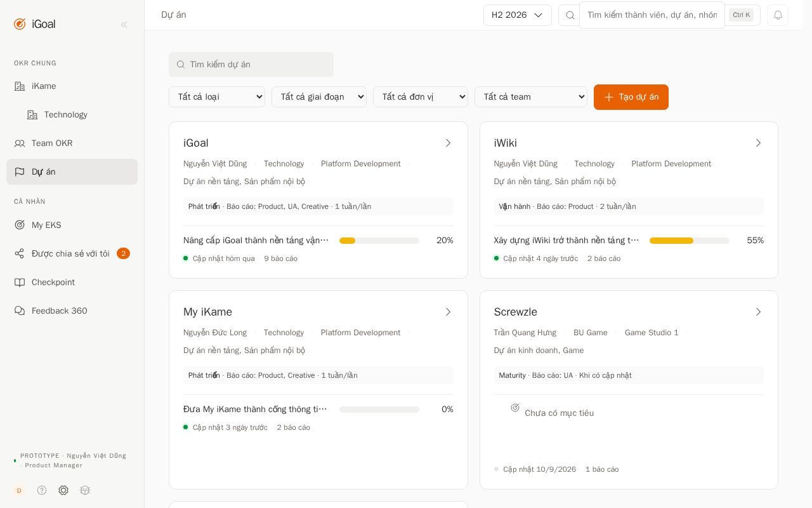Open settings with the gear icon

(x=63, y=490)
